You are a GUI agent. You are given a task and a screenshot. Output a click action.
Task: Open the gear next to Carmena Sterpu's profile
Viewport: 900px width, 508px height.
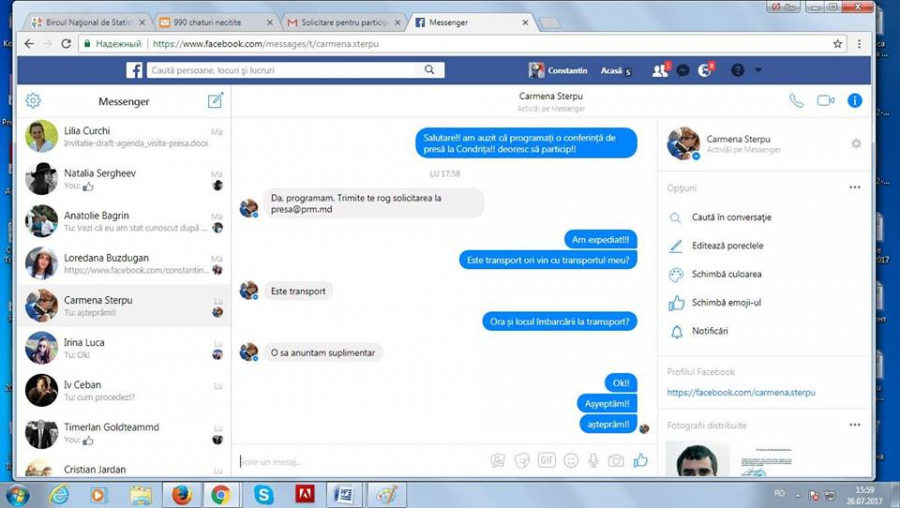[x=856, y=144]
